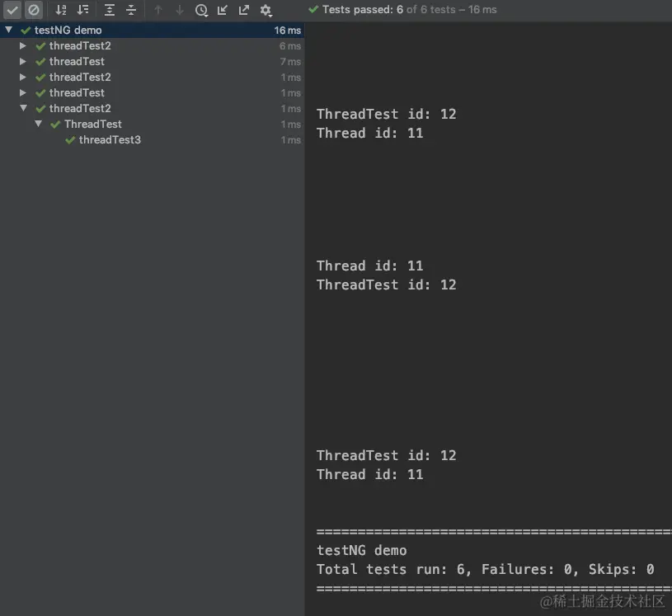Expand threadTest node showing 1 ms
672x616 pixels.
pyautogui.click(x=23, y=92)
